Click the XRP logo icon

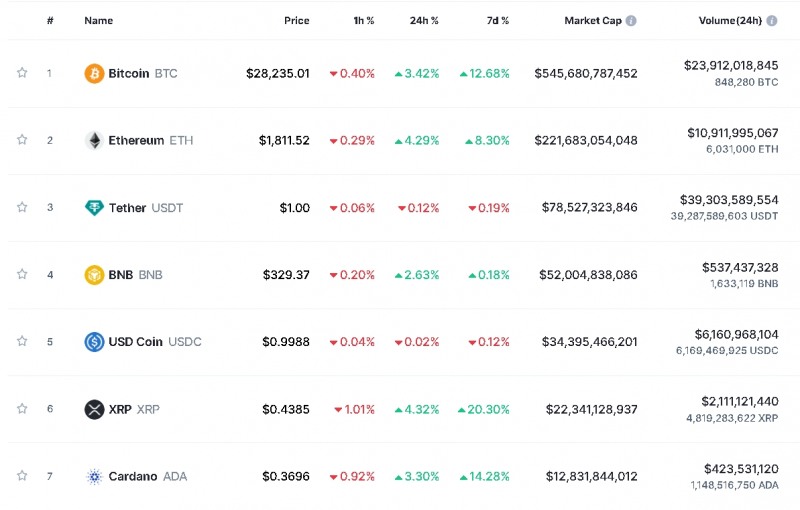point(94,409)
